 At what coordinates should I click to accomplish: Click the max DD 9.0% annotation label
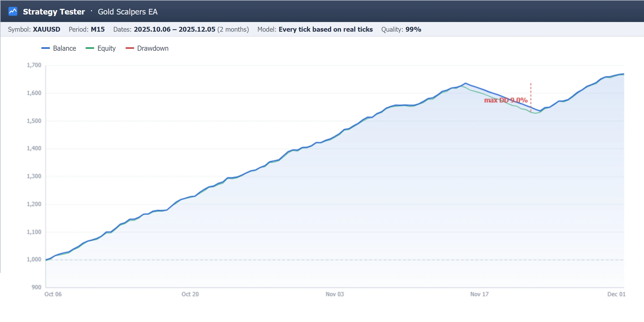pyautogui.click(x=506, y=100)
